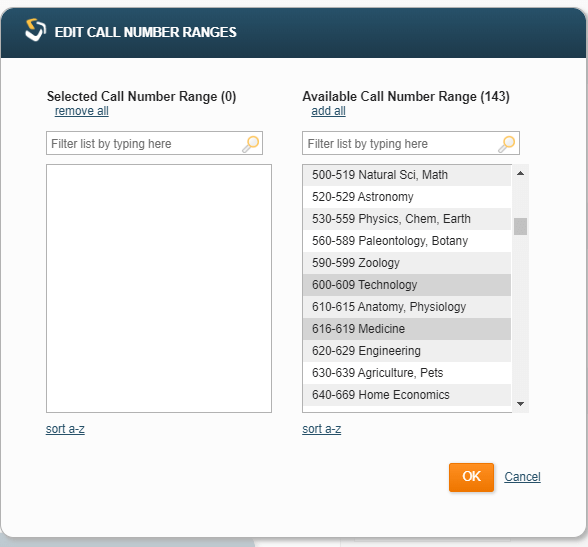
Task: Confirm with the OK button
Action: [x=471, y=477]
